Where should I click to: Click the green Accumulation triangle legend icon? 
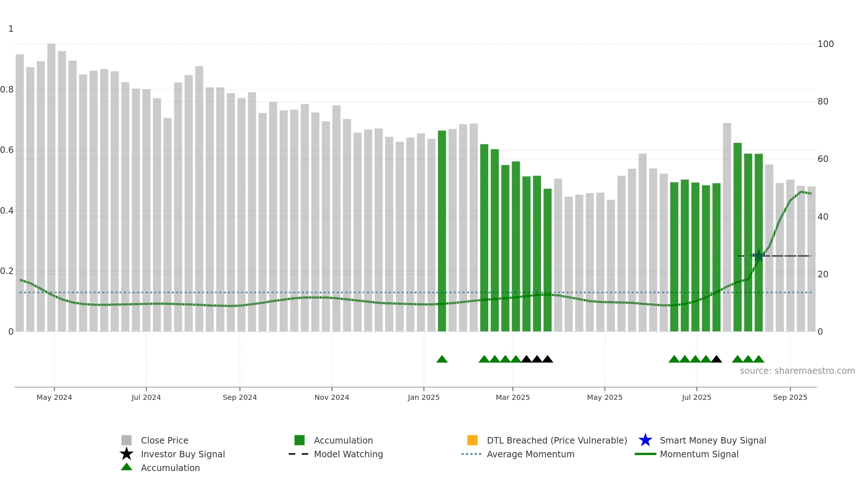pos(127,467)
